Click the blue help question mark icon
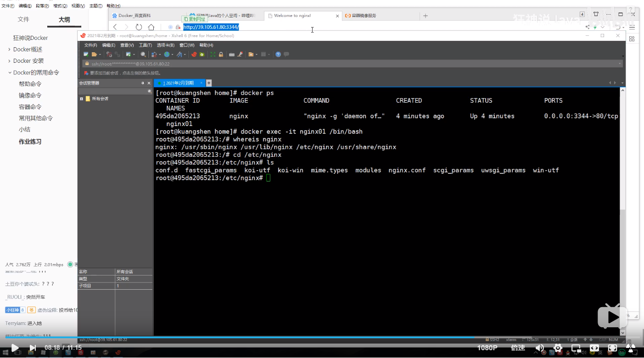 [278, 54]
